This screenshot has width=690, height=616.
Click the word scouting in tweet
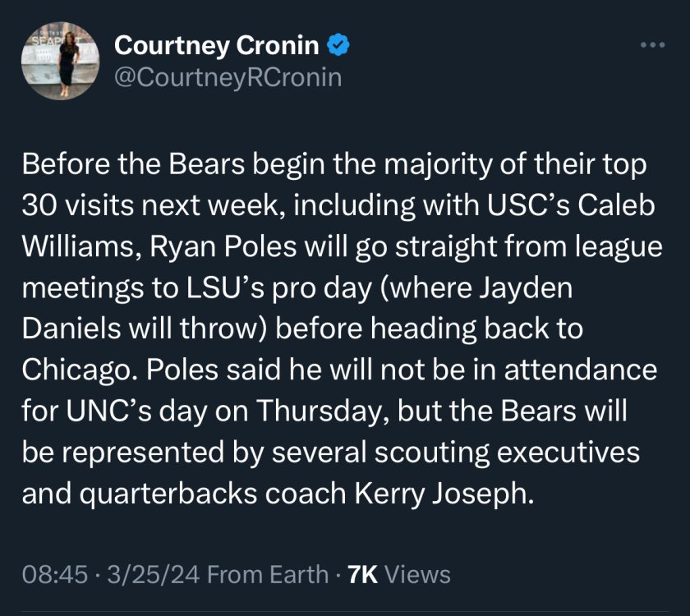[432, 453]
